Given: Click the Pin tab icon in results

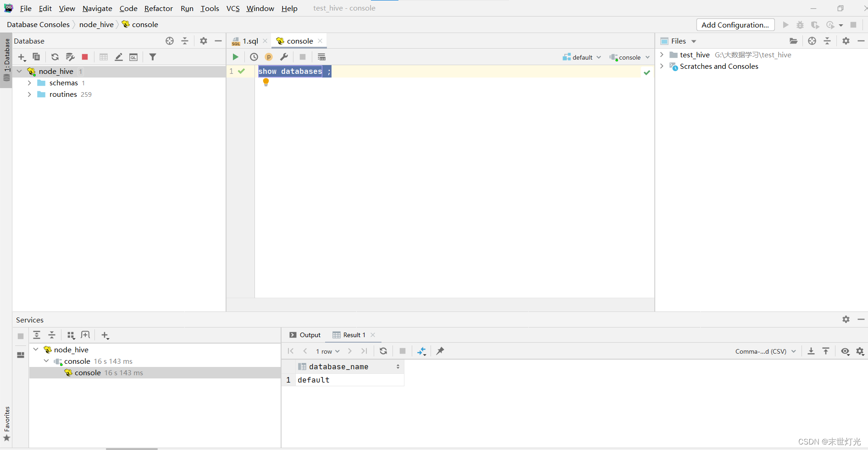Looking at the screenshot, I should [x=440, y=351].
